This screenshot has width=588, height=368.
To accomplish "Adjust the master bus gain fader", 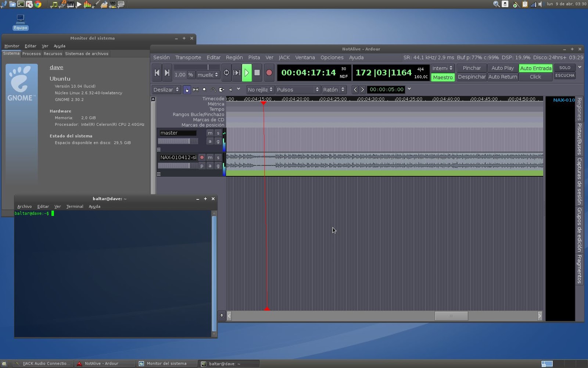I will point(178,141).
